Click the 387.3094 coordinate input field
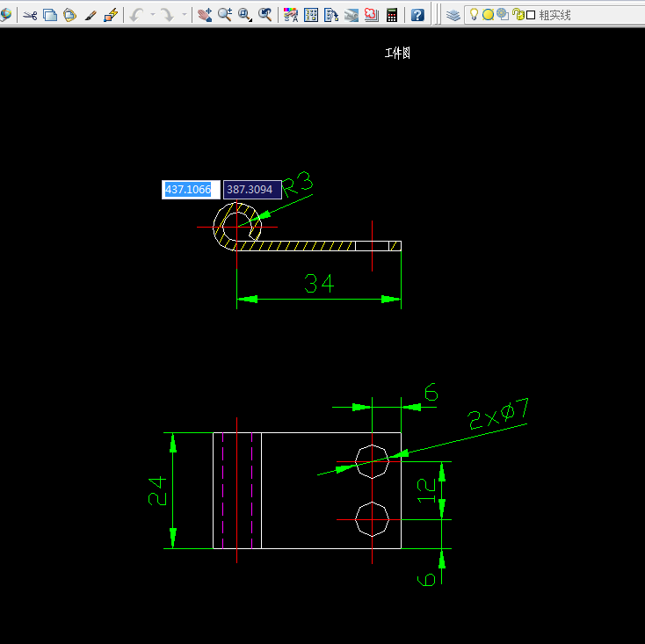The width and height of the screenshot is (645, 644). pos(252,190)
